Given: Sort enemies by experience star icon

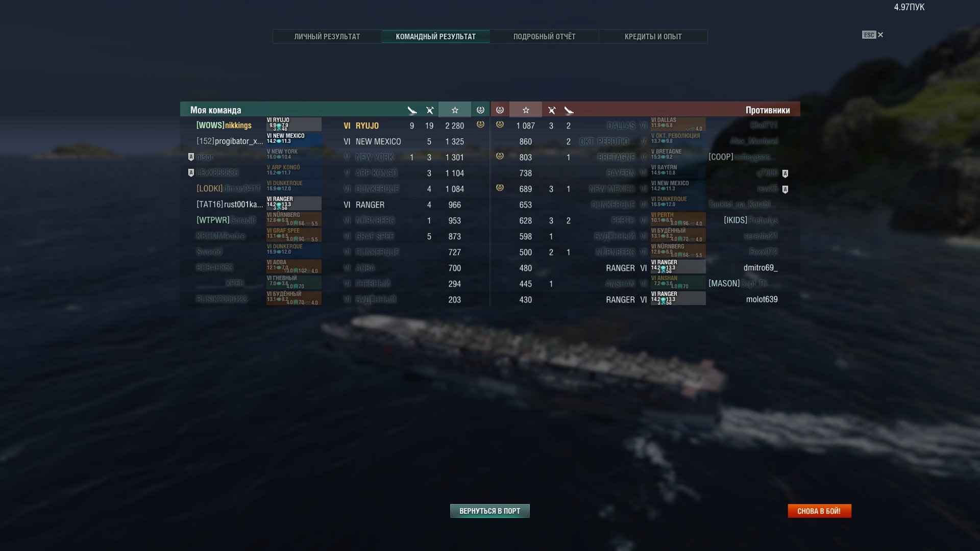Looking at the screenshot, I should point(526,110).
